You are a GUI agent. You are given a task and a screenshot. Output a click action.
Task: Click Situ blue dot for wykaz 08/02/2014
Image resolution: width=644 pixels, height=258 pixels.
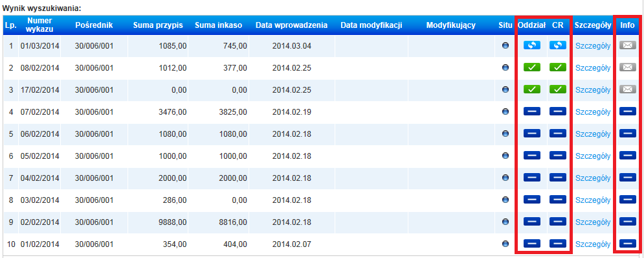point(505,67)
